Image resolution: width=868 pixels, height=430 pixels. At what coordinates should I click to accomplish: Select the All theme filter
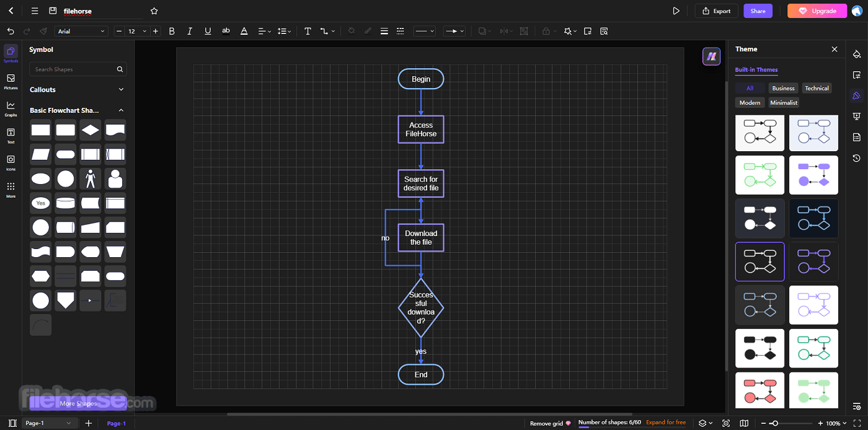750,88
